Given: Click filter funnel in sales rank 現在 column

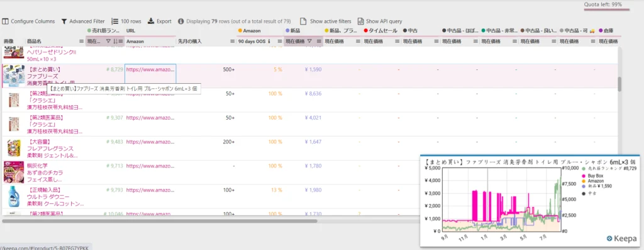Looking at the screenshot, I should click(108, 41).
